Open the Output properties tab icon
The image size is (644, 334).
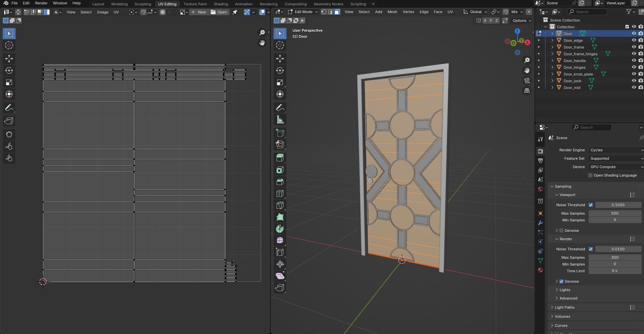click(x=540, y=161)
